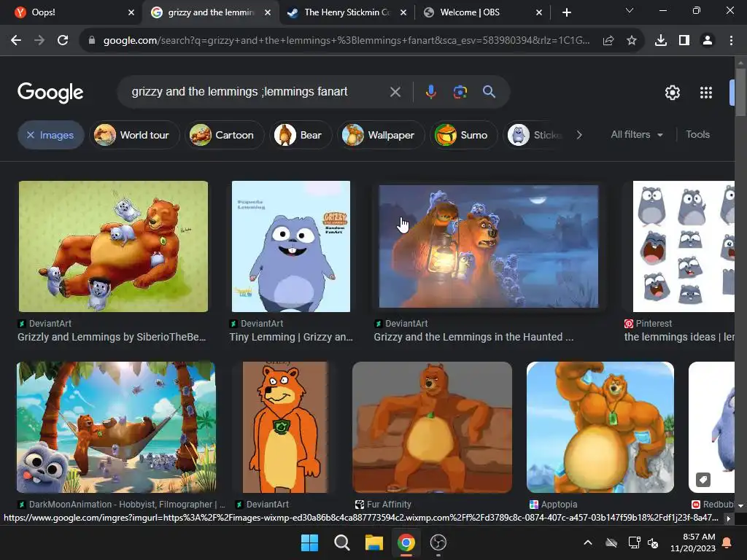Bookmark this page with star icon
This screenshot has height=560, width=747.
tap(632, 41)
